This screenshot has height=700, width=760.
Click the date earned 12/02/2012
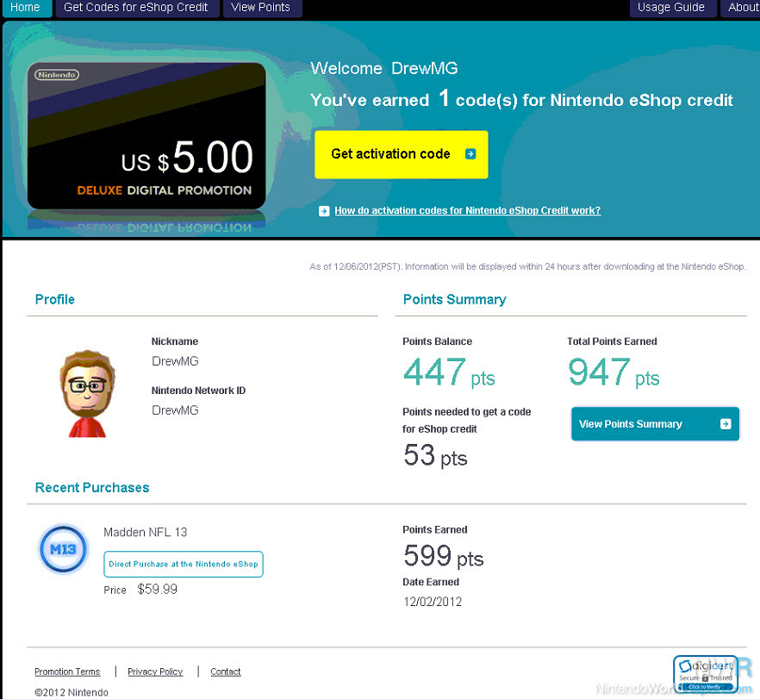[433, 602]
